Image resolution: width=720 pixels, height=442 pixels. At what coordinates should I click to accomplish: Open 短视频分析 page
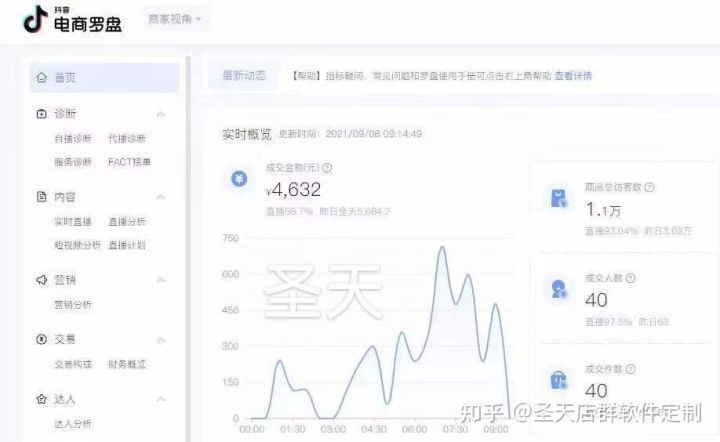77,245
